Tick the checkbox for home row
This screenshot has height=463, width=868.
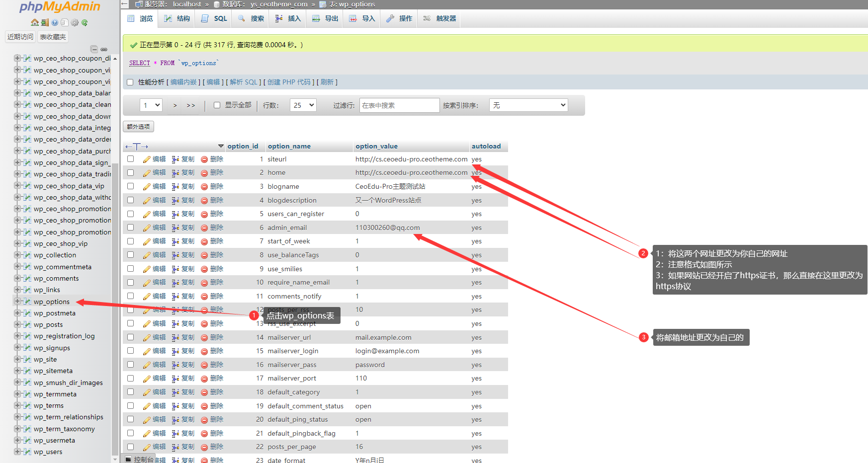(x=130, y=172)
